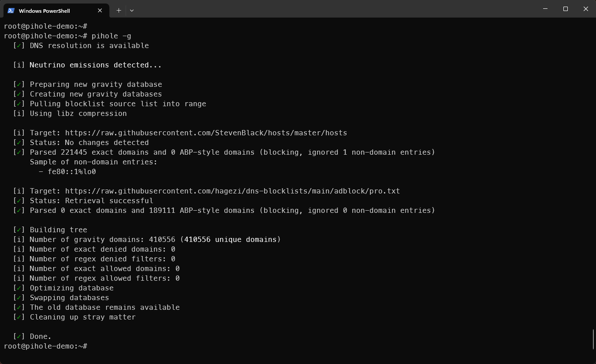Open the StevenBlack hosts URL
The height and width of the screenshot is (364, 596).
tap(206, 133)
